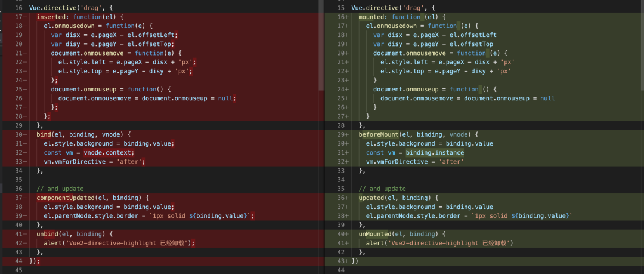Screen dimensions: 644x274
Task: Click 'var disy' on right line 19
Action: [x=388, y=44]
